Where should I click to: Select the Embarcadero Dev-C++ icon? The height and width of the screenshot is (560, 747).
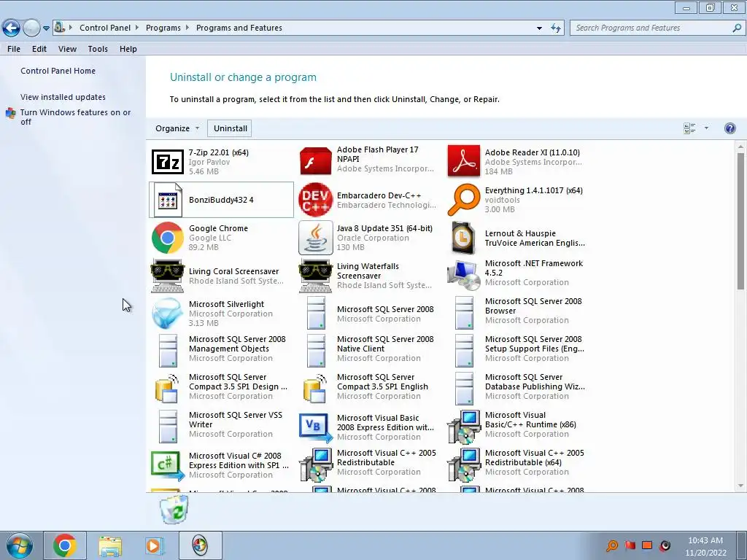click(x=315, y=200)
